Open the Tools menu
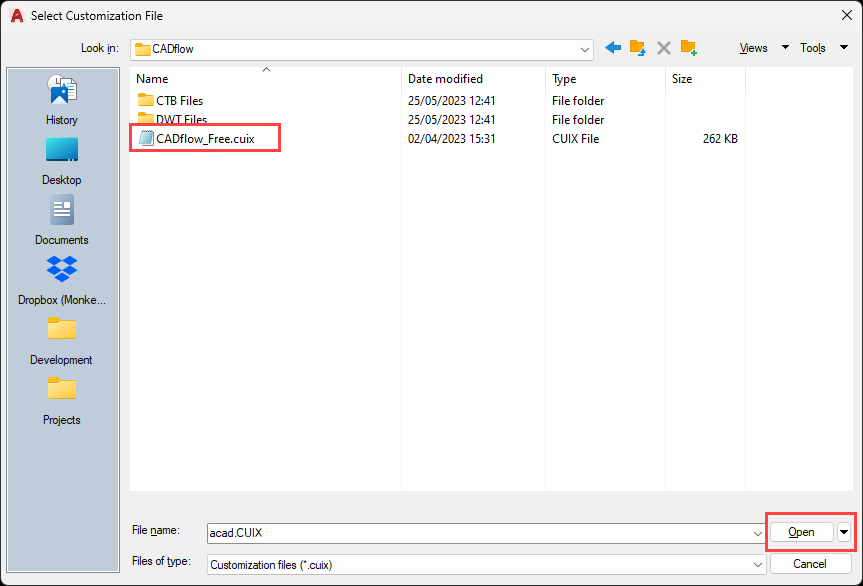Image resolution: width=863 pixels, height=586 pixels. pyautogui.click(x=813, y=48)
